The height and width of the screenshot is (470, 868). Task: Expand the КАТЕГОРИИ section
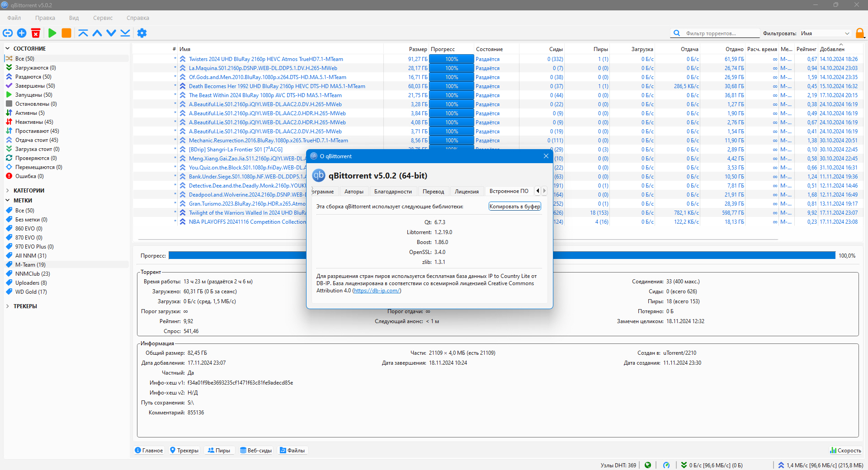[x=7, y=191]
